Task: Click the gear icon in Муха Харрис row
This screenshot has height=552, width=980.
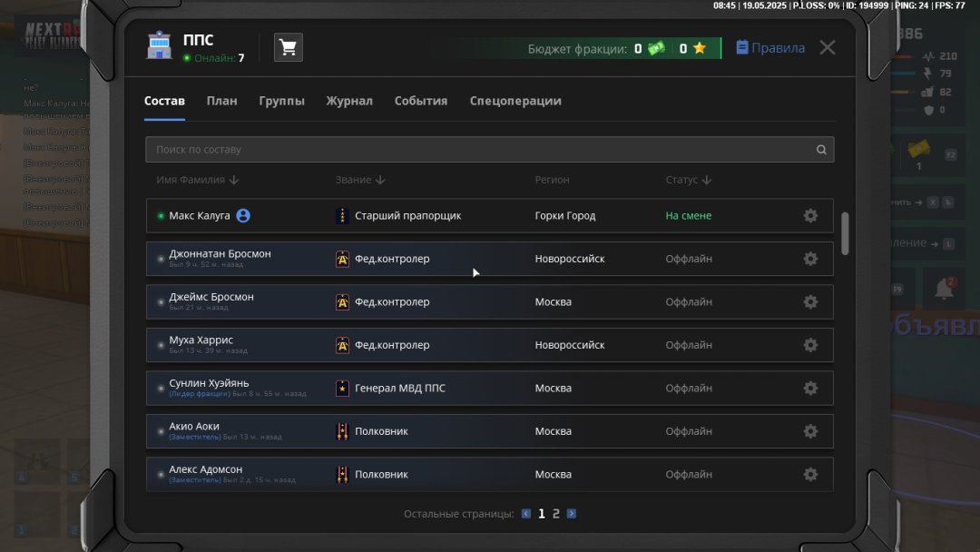Action: tap(810, 345)
